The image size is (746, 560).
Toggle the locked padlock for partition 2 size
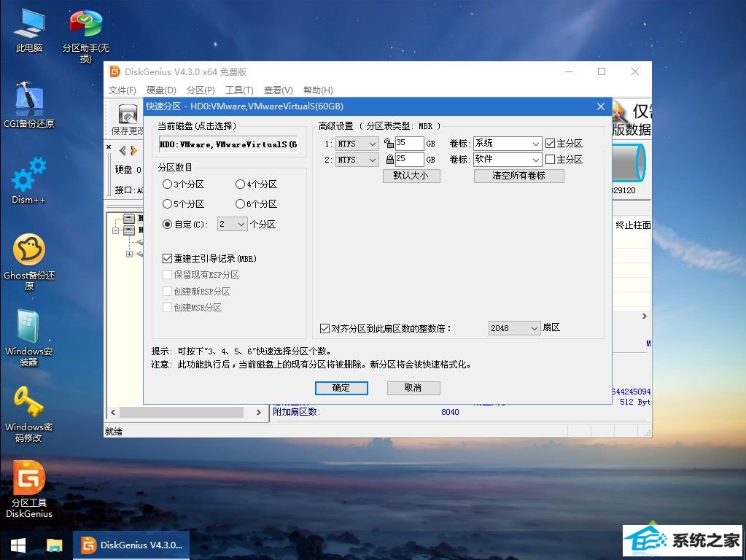[389, 160]
